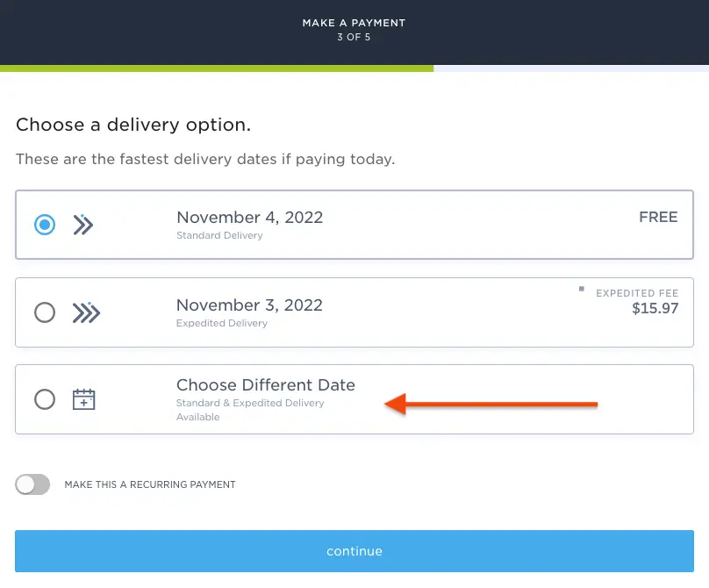Image resolution: width=709 pixels, height=588 pixels.
Task: Click the blue continue button
Action: point(354,551)
